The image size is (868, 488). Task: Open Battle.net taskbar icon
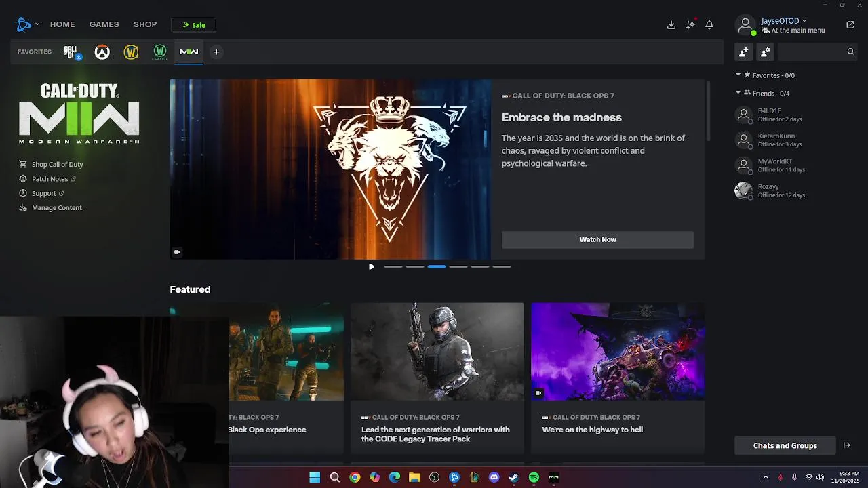[x=454, y=477]
